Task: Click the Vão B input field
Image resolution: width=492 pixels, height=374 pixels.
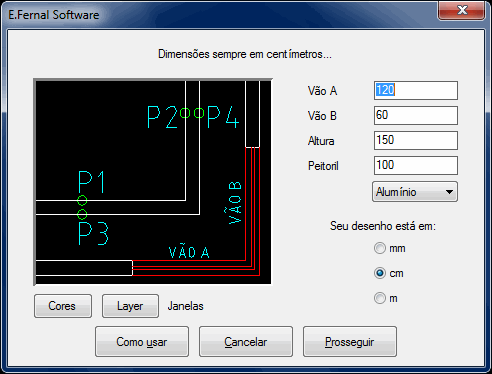Action: (416, 115)
